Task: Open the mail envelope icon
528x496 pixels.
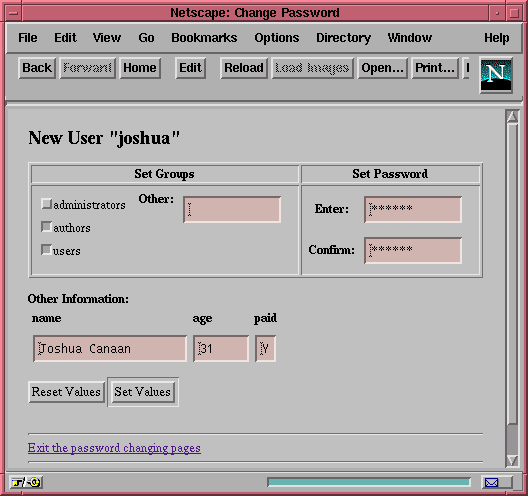Action: [x=491, y=483]
